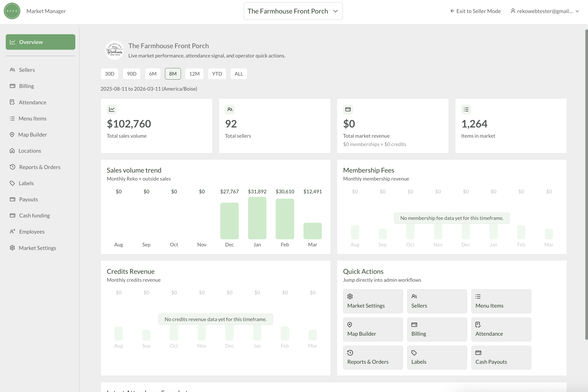This screenshot has height=392, width=588.
Task: Click the page vertical scrollbar
Action: (x=586, y=185)
